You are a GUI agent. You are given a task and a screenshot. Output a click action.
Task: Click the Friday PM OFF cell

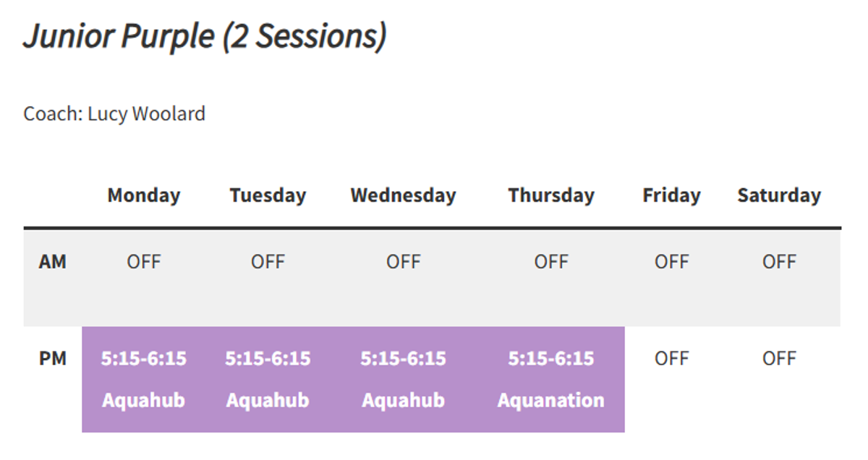[x=671, y=359]
